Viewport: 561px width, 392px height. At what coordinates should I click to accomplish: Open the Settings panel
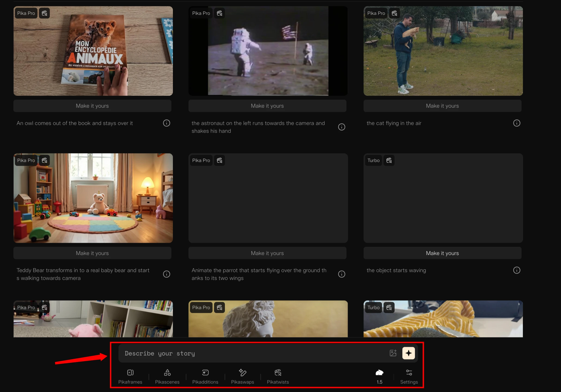pos(409,377)
